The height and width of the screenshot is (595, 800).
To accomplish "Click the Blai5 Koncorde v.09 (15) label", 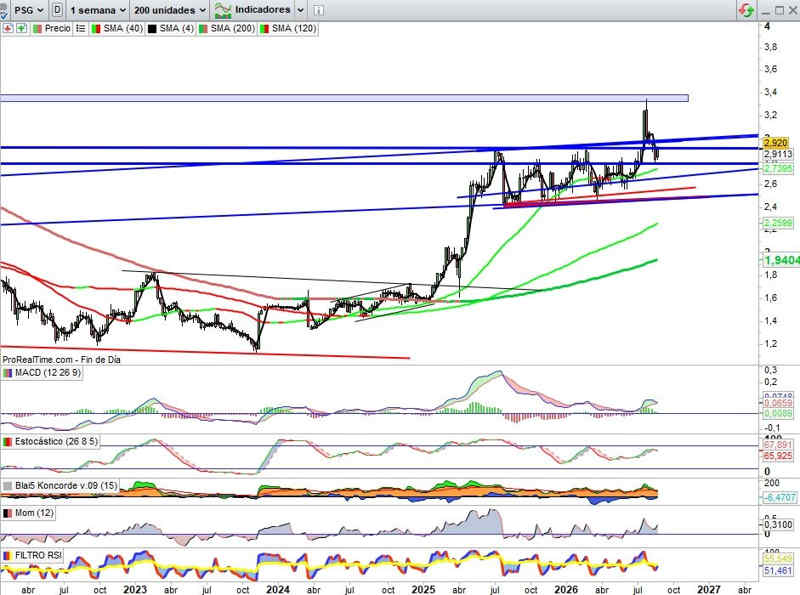I will click(x=66, y=486).
